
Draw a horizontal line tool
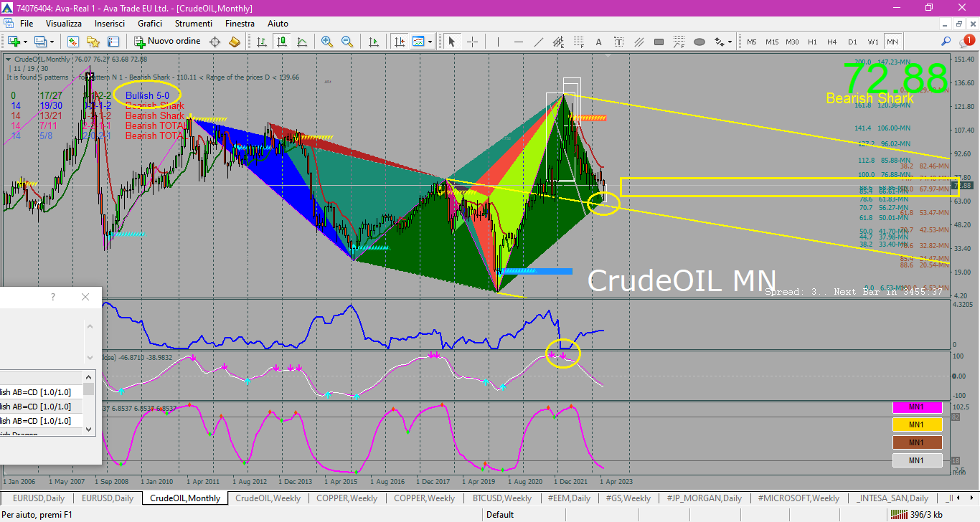518,42
